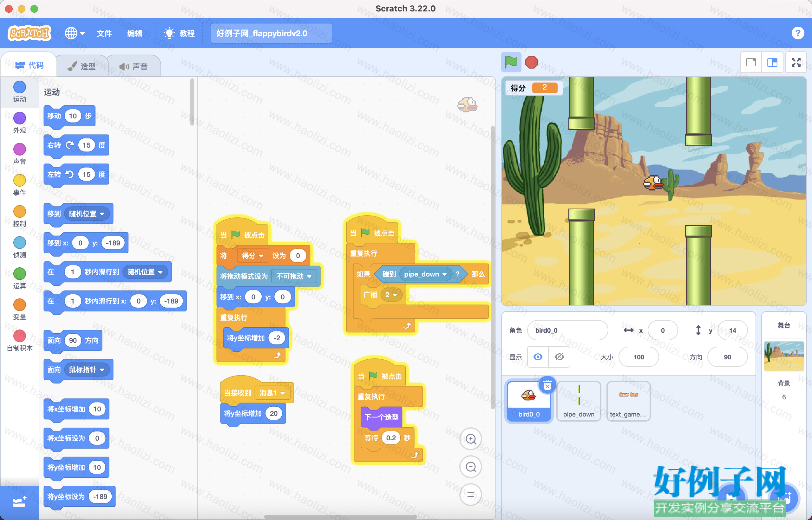Click the 移动 10 步 block
The width and height of the screenshot is (812, 520).
pos(69,116)
